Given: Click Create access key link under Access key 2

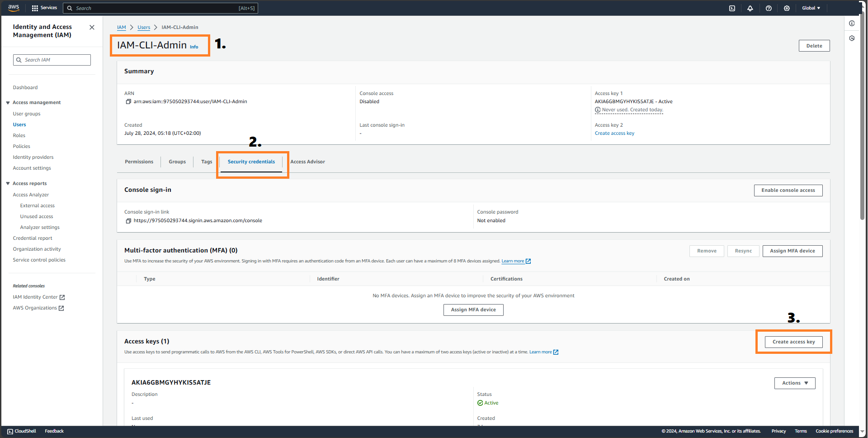Looking at the screenshot, I should coord(614,133).
